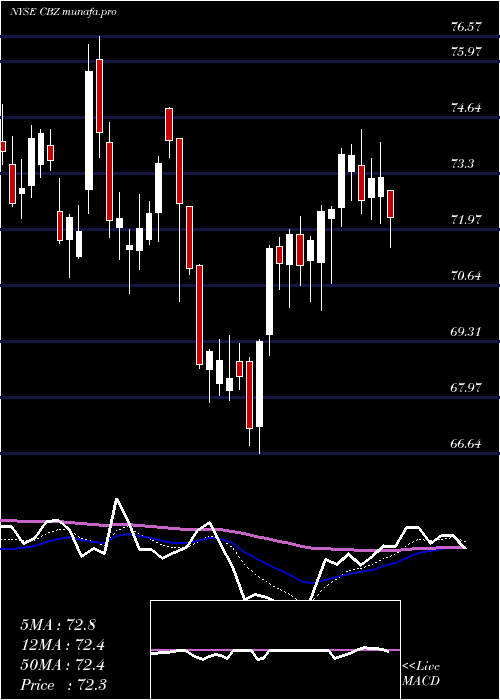Image resolution: width=500 pixels, height=700 pixels.
Task: Click the 75.97 price level label
Action: click(x=466, y=52)
